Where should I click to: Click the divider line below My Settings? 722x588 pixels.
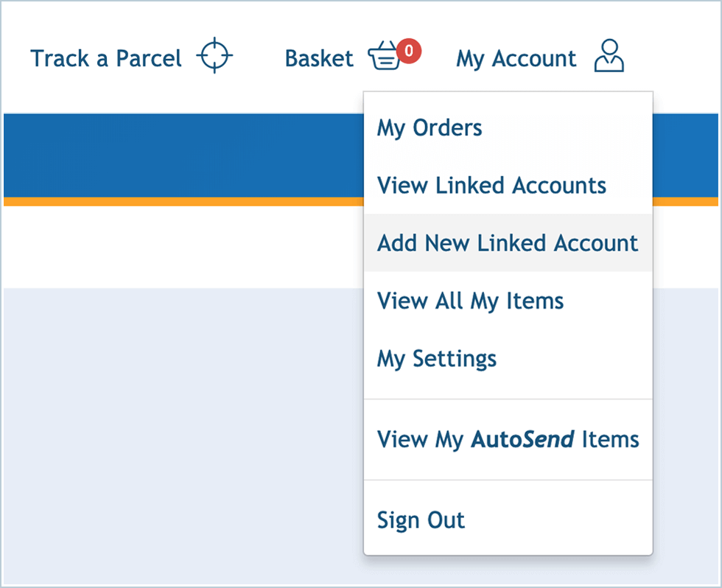[508, 399]
